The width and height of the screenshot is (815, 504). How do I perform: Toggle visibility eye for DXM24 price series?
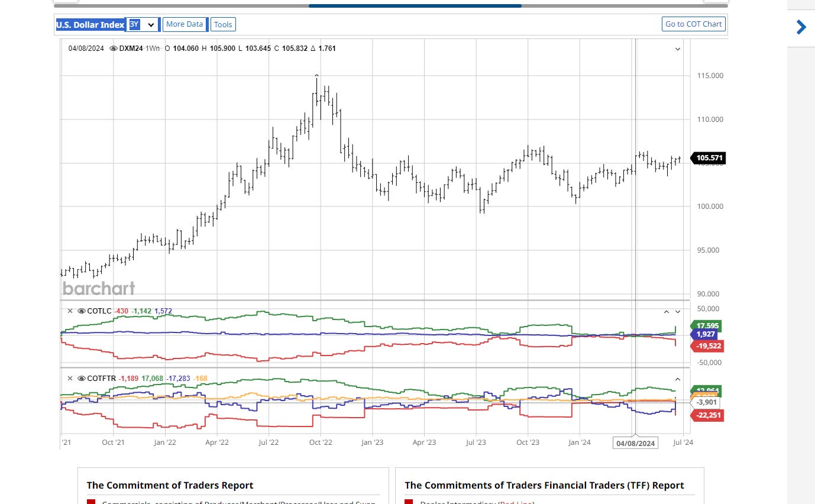pyautogui.click(x=114, y=49)
